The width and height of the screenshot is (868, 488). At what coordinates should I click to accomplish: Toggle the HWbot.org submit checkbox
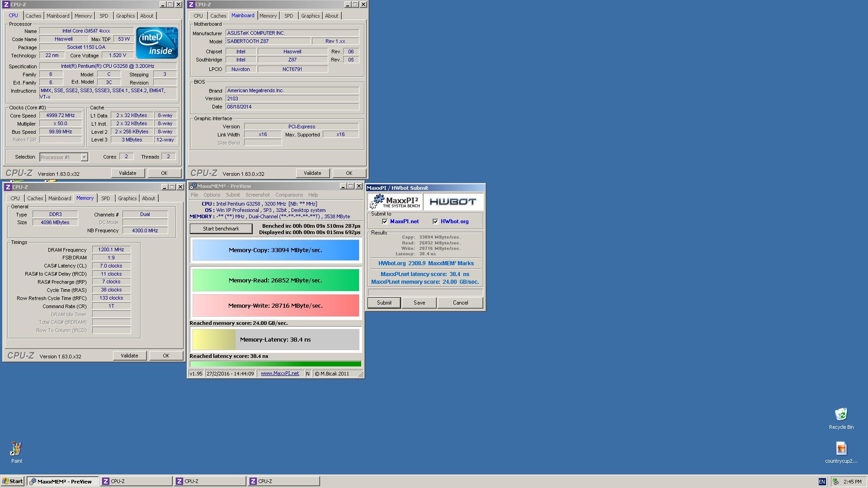tap(435, 221)
